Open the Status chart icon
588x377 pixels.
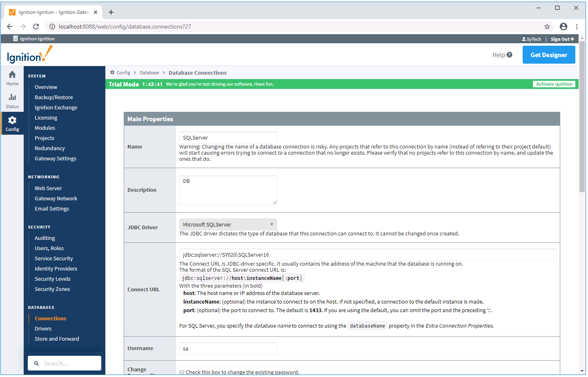(x=12, y=97)
